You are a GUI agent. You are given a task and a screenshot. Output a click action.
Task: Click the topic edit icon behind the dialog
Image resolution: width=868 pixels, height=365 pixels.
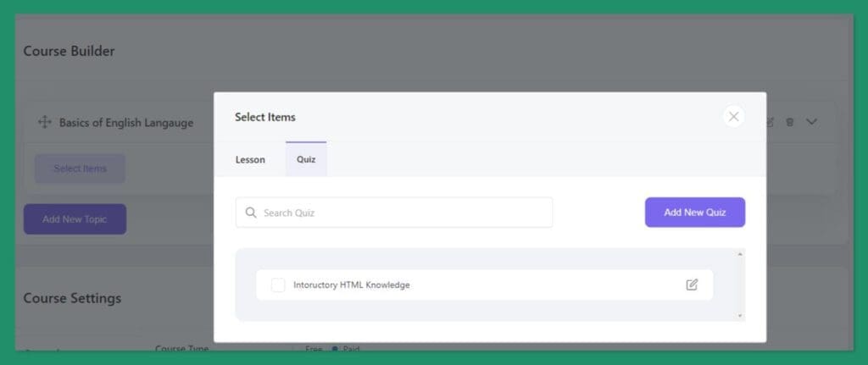[771, 123]
